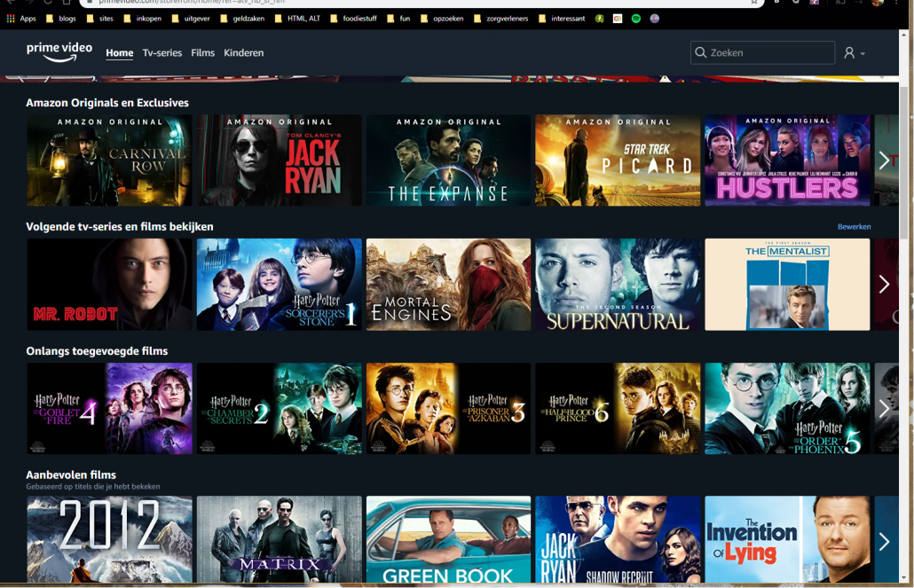Viewport: 914px width, 588px height.
Task: Select Harry Potter Chamber of Secrets
Action: (280, 409)
